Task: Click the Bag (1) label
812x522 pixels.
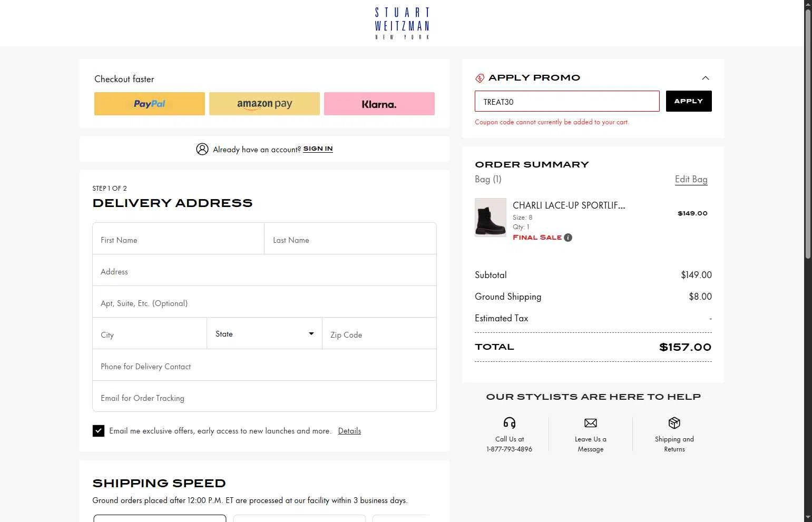Action: [x=488, y=179]
